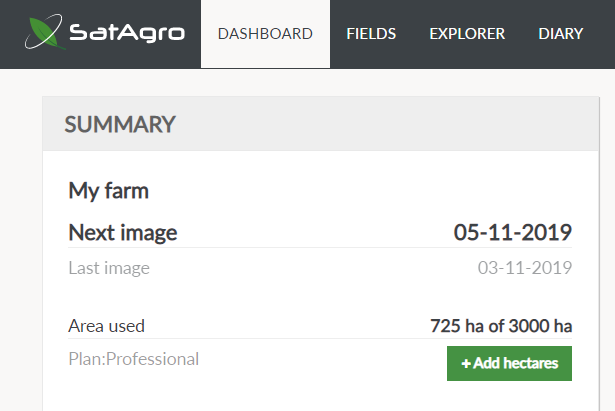
Task: Select the My farm heading
Action: [x=109, y=191]
